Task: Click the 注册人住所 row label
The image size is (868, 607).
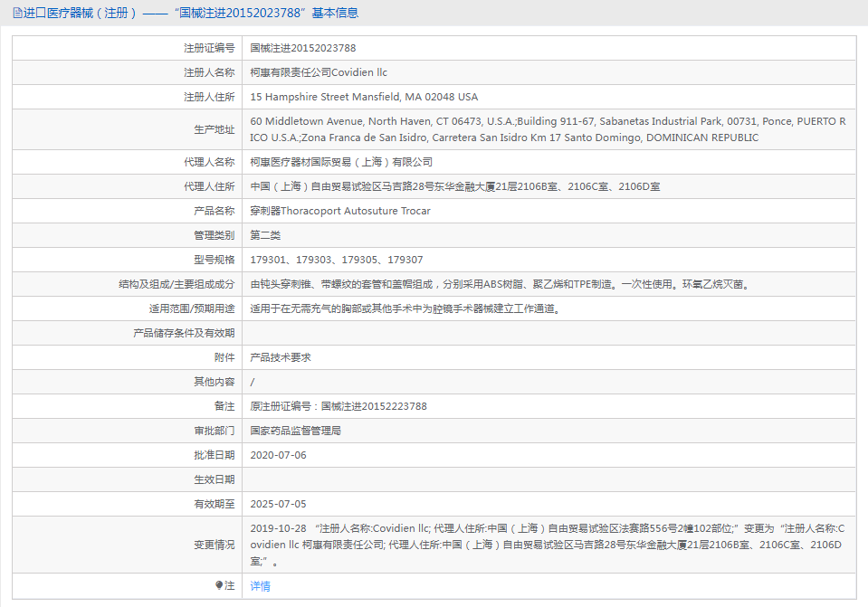Action: (209, 97)
